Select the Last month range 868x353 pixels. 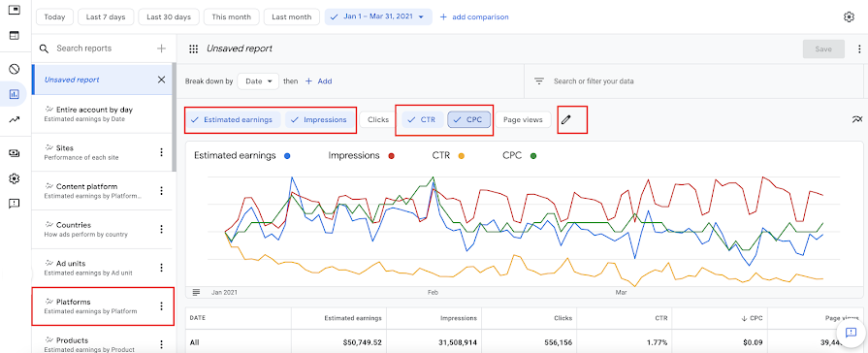click(x=292, y=17)
